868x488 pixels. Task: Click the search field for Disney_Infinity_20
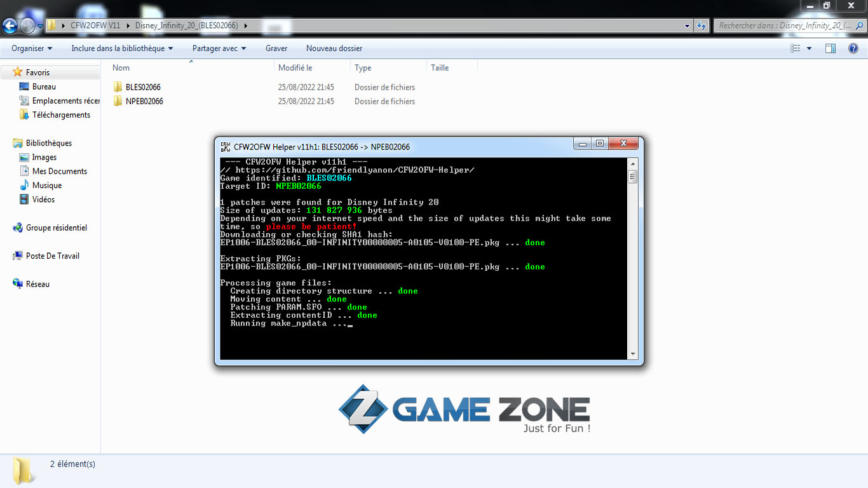pos(785,25)
